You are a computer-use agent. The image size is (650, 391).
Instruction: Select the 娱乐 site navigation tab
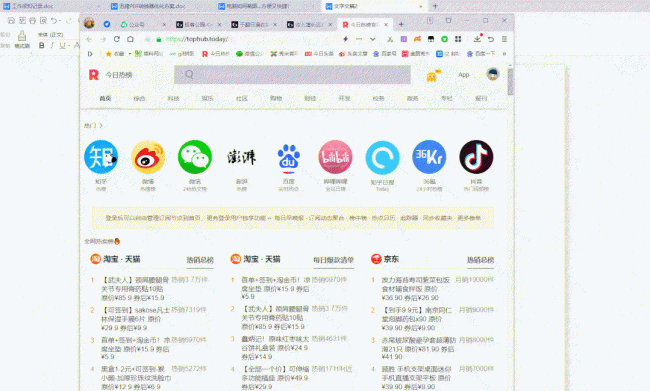point(207,98)
